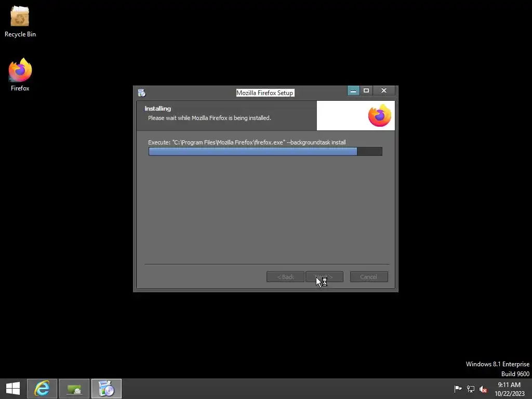The height and width of the screenshot is (399, 532).
Task: Open the Windows Start button
Action: [x=13, y=389]
